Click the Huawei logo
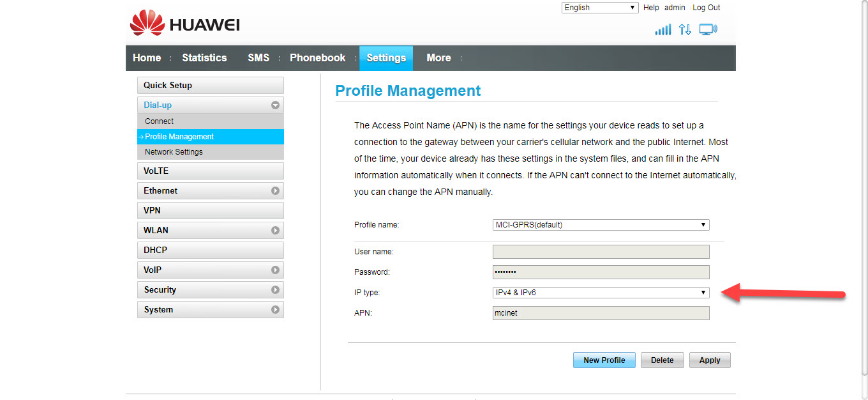 point(184,25)
